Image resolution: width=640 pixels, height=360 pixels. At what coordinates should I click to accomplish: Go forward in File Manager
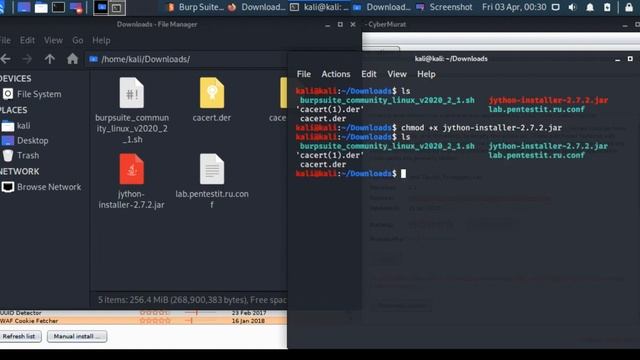(x=27, y=59)
